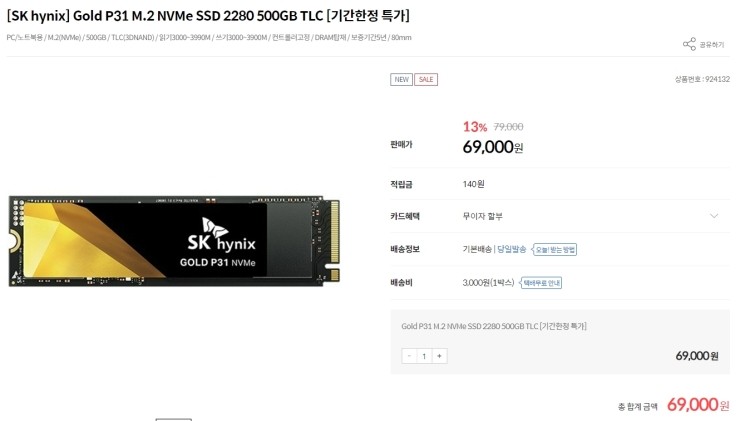The image size is (740, 421).
Task: Decrease quantity with the minus button
Action: click(x=409, y=356)
